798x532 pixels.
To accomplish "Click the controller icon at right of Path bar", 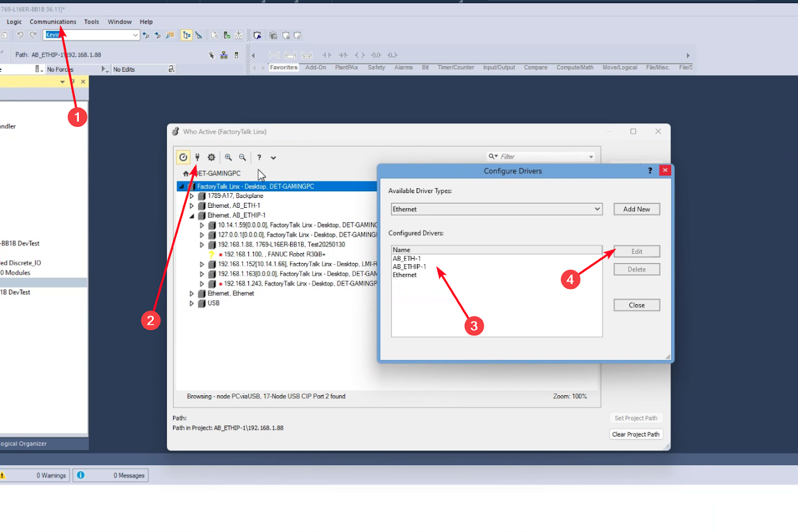I will coord(236,55).
